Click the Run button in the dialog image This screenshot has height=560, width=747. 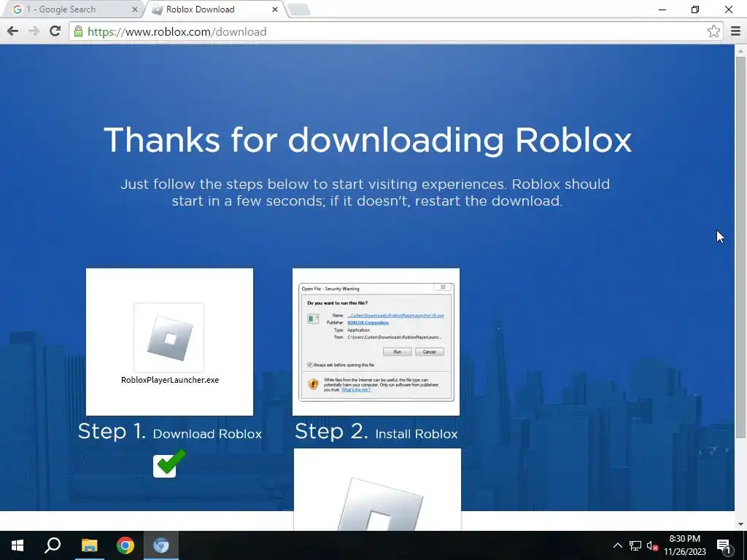pos(397,352)
